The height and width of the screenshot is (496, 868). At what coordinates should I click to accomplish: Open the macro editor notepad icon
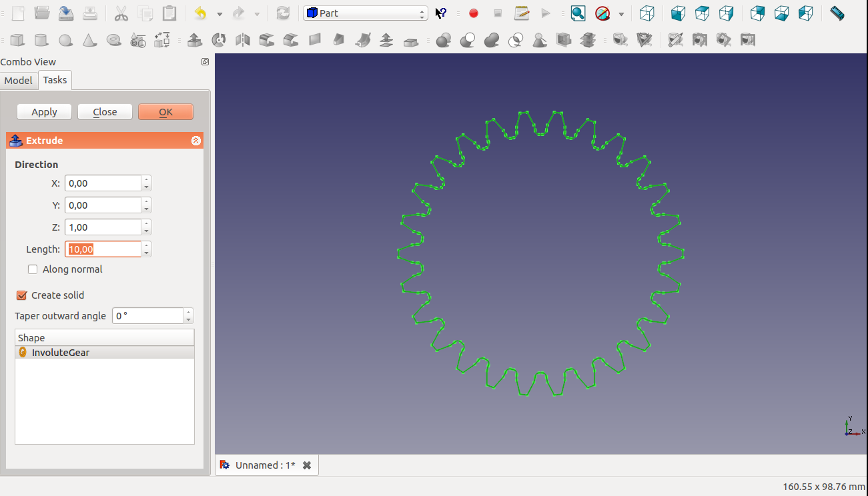[522, 13]
